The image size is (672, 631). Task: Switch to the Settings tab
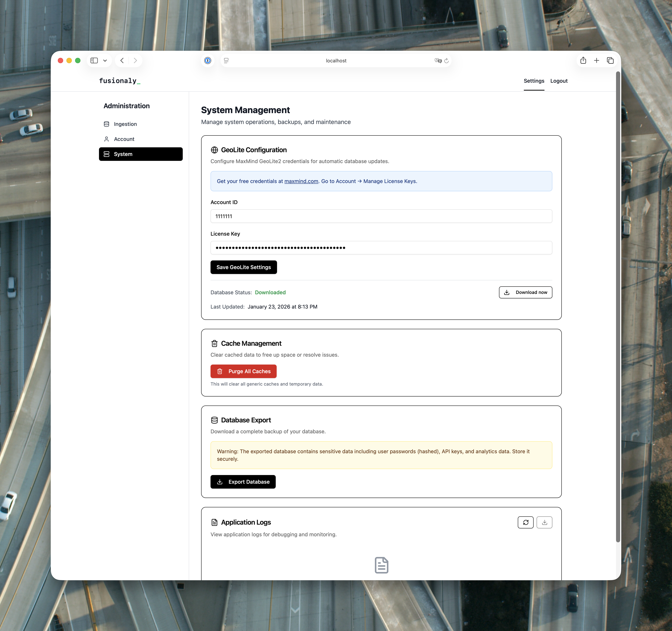coord(534,81)
